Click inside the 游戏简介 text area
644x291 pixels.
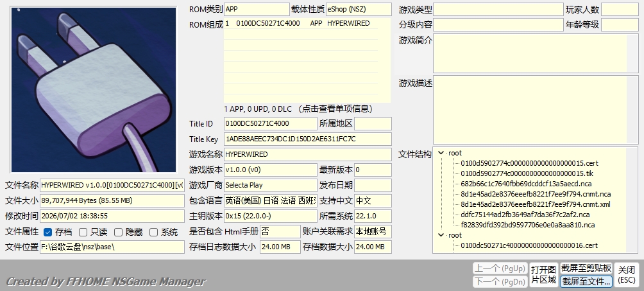pyautogui.click(x=530, y=53)
